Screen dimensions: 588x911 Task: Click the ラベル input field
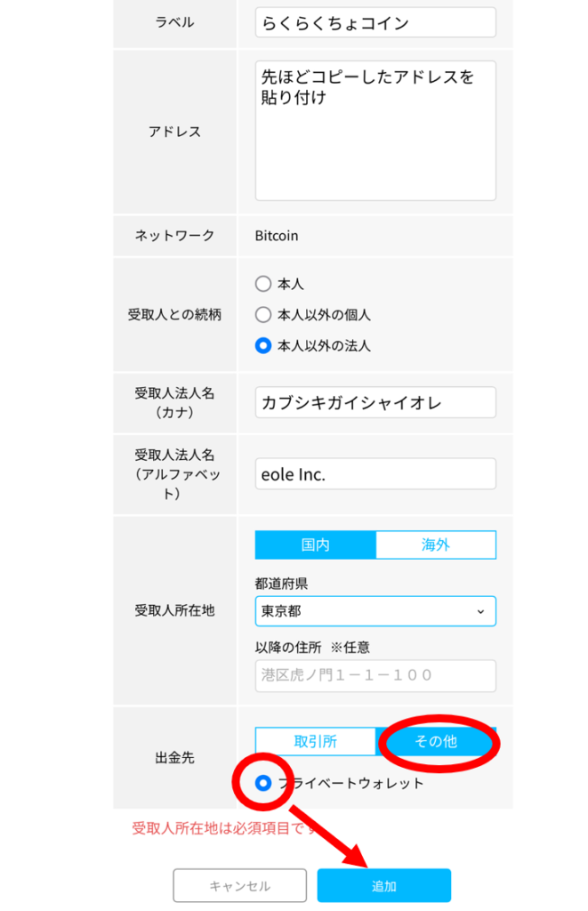(x=375, y=22)
